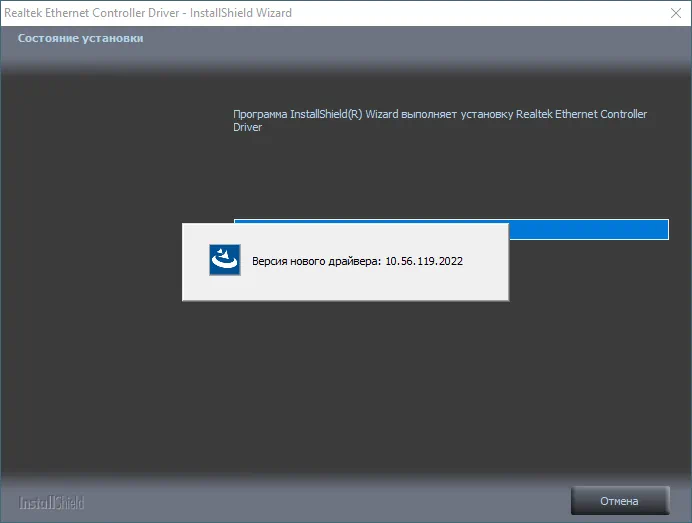Image resolution: width=692 pixels, height=523 pixels.
Task: Close the InstallShield Wizard window
Action: coord(676,13)
